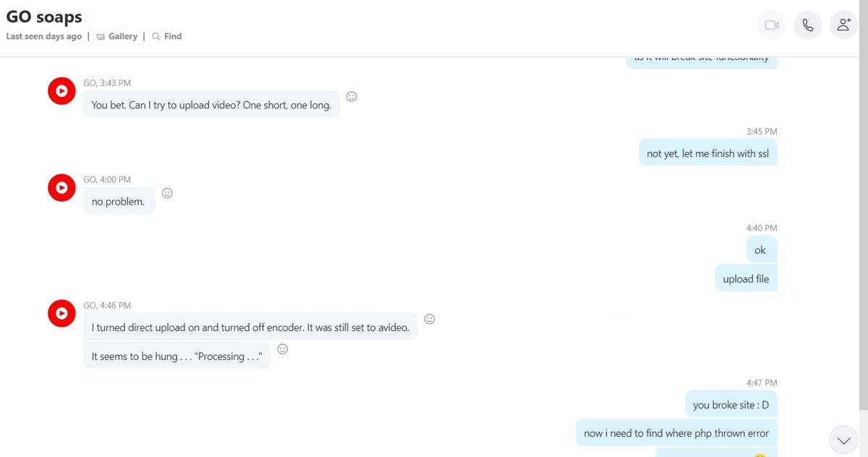868x457 pixels.
Task: Open GO's profile via their red avatar
Action: (x=61, y=91)
